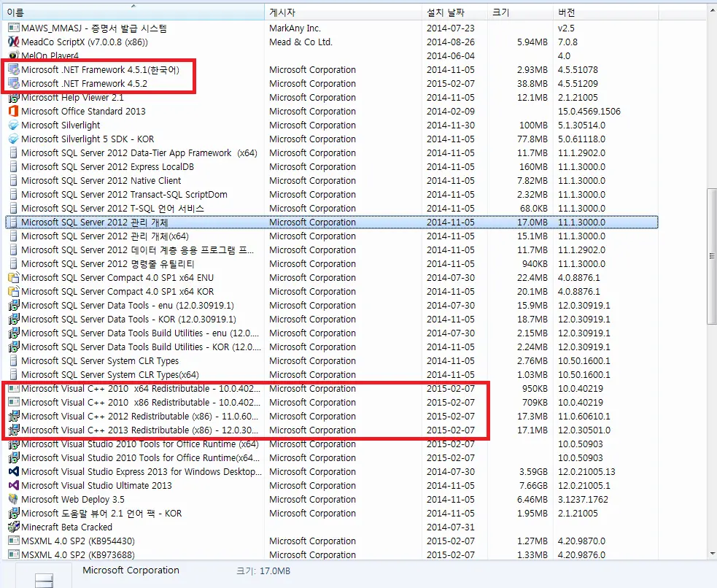Click the Visual Studio Ultimate 2013 icon
717x588 pixels.
[x=14, y=486]
